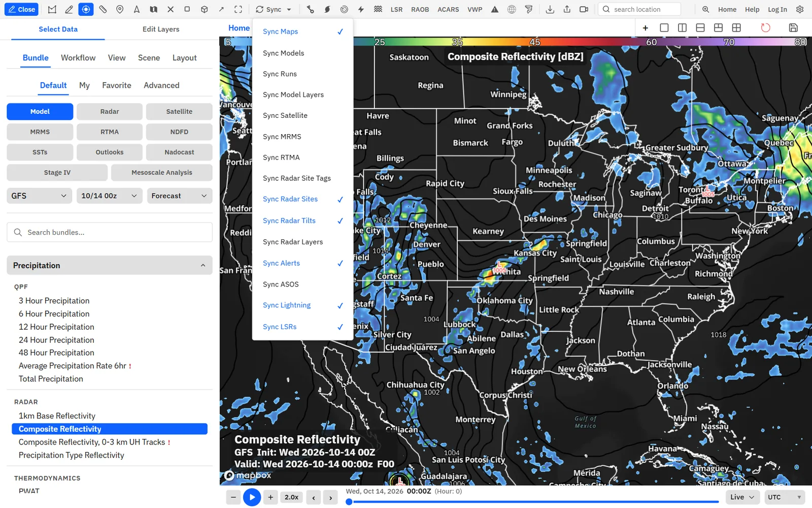The image size is (812, 508).
Task: Open the GFS model dropdown
Action: pos(39,196)
